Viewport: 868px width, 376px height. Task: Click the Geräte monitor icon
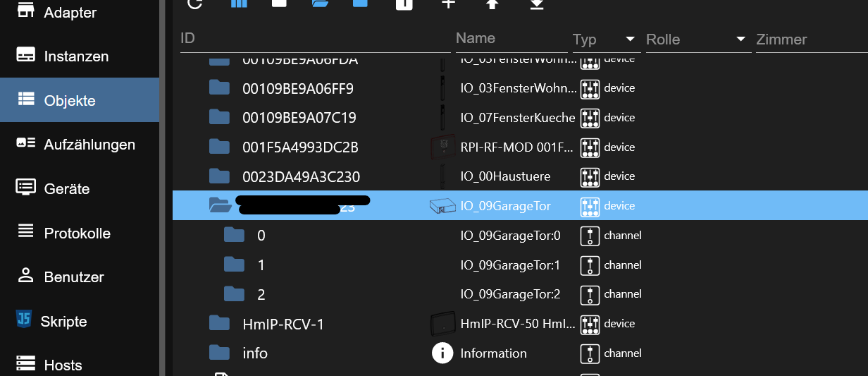tap(26, 188)
